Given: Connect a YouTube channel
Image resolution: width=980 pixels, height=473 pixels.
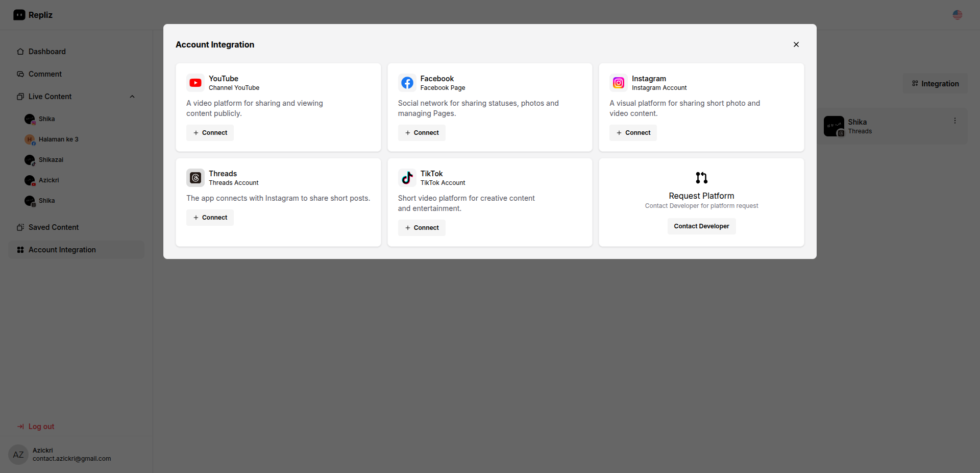Looking at the screenshot, I should click(x=210, y=133).
